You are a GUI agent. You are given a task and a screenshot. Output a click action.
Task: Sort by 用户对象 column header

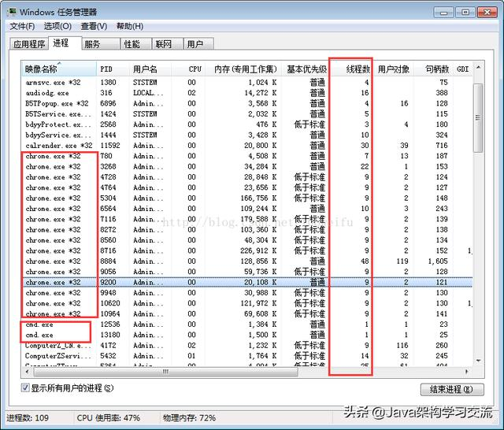pos(393,69)
